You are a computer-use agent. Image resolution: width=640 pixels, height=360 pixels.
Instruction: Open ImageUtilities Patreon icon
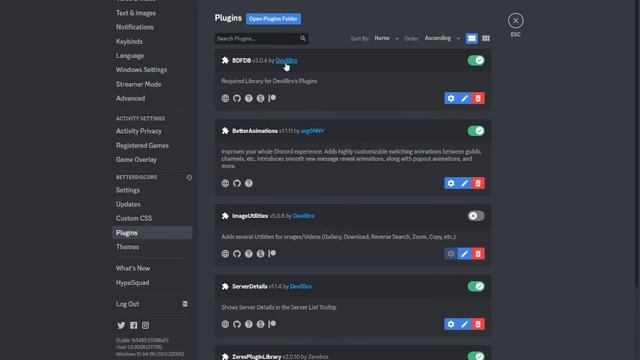272,253
